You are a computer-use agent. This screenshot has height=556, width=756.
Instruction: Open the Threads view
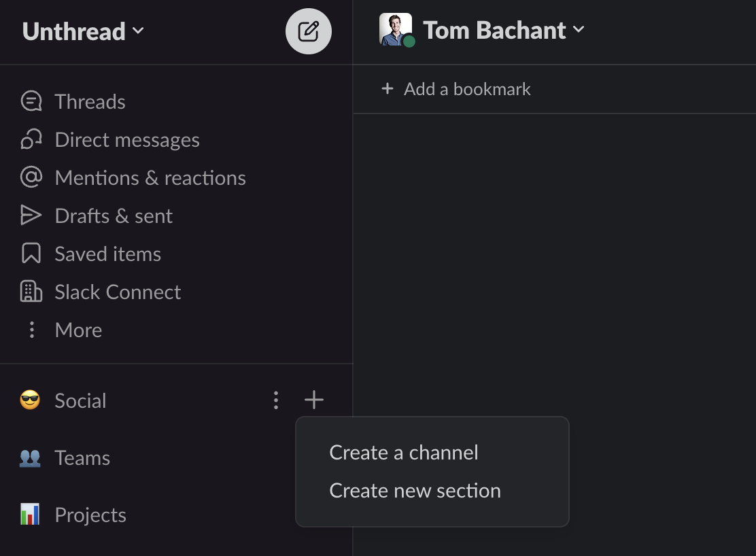point(89,101)
